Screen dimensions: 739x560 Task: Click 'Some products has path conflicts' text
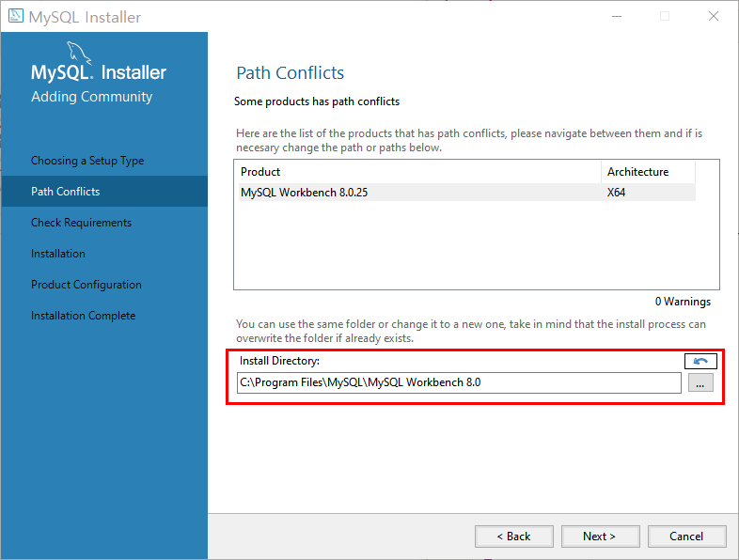(x=317, y=101)
